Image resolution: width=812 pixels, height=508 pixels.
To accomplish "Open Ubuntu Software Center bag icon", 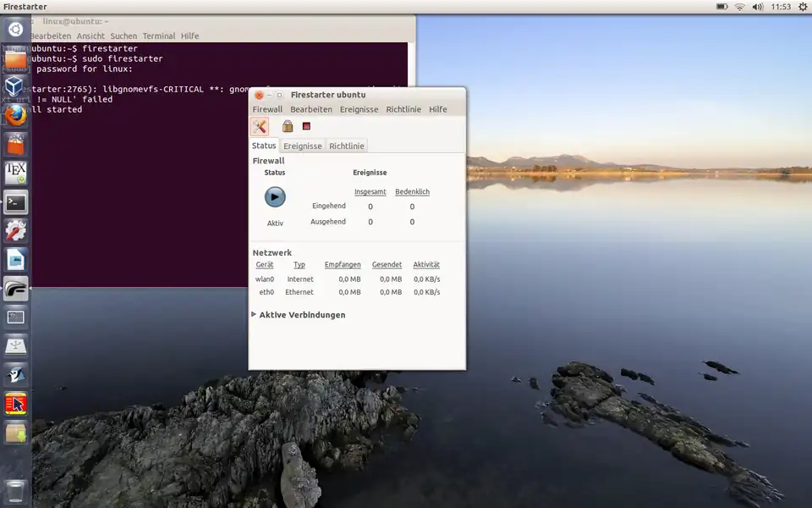I will click(15, 144).
